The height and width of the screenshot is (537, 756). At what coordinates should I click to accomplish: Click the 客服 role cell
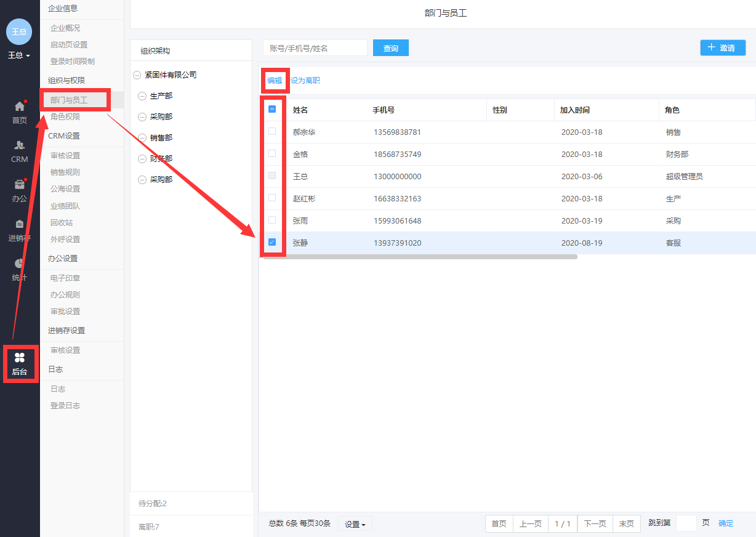(x=674, y=243)
